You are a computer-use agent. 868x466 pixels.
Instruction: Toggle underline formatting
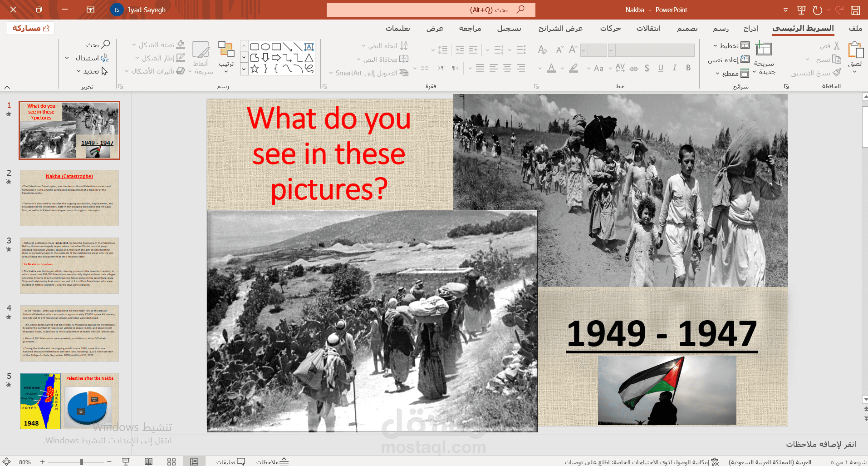pyautogui.click(x=661, y=68)
